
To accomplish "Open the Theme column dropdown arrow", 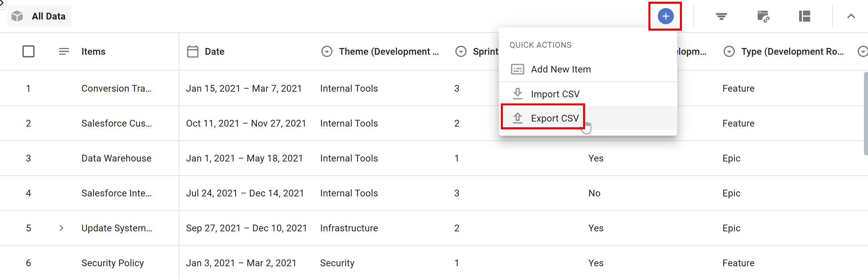I will (x=327, y=52).
